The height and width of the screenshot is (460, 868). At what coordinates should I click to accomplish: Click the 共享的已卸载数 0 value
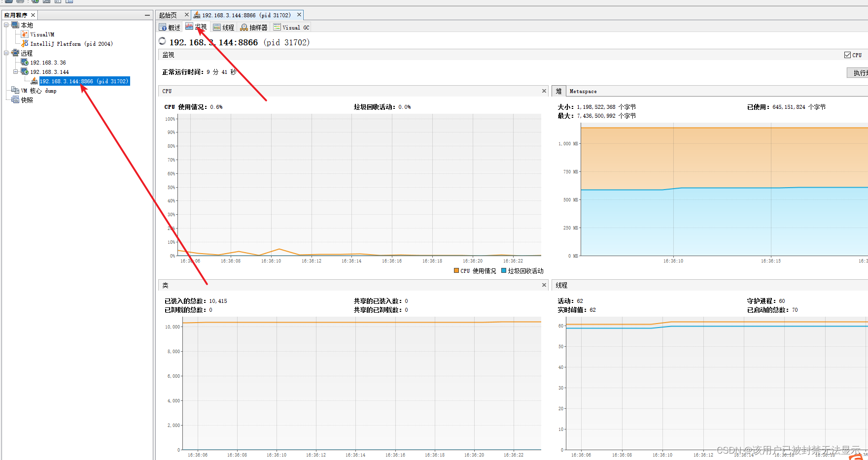coord(406,310)
